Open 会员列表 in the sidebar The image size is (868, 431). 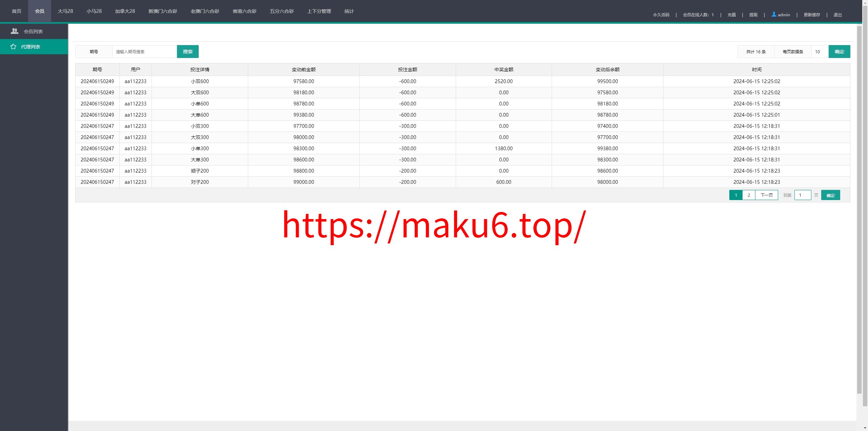pos(34,31)
